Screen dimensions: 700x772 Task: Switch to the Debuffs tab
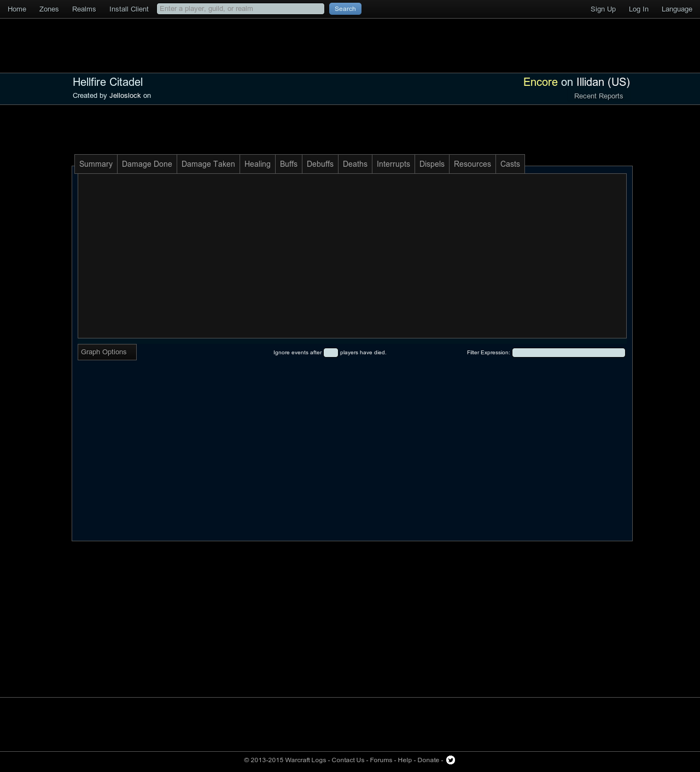pyautogui.click(x=320, y=164)
